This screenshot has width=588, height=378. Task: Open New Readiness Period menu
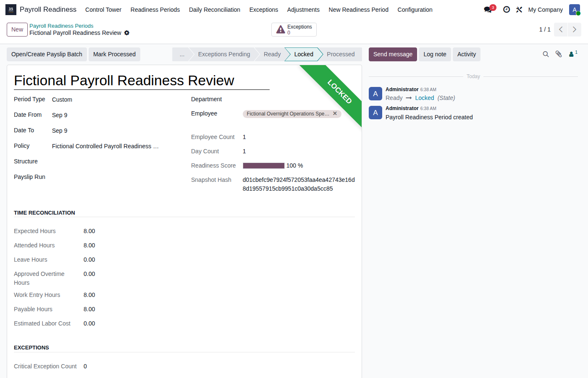pyautogui.click(x=359, y=10)
